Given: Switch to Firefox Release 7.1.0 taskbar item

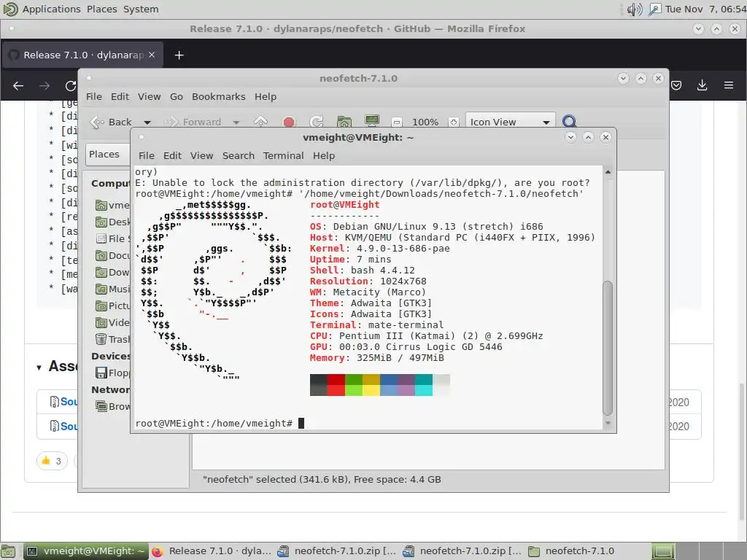Looking at the screenshot, I should point(212,551).
